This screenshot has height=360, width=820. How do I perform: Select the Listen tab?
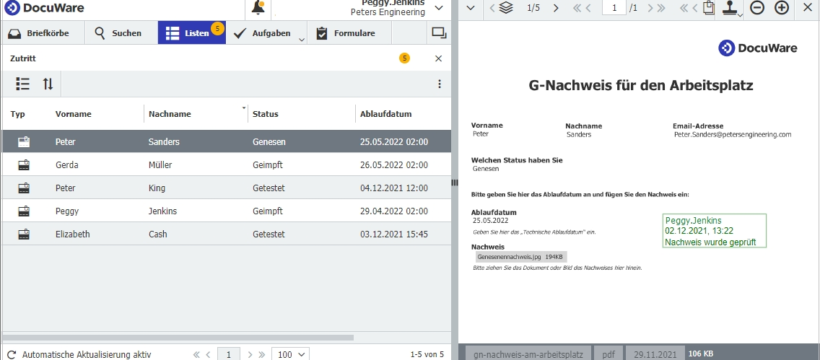click(191, 33)
